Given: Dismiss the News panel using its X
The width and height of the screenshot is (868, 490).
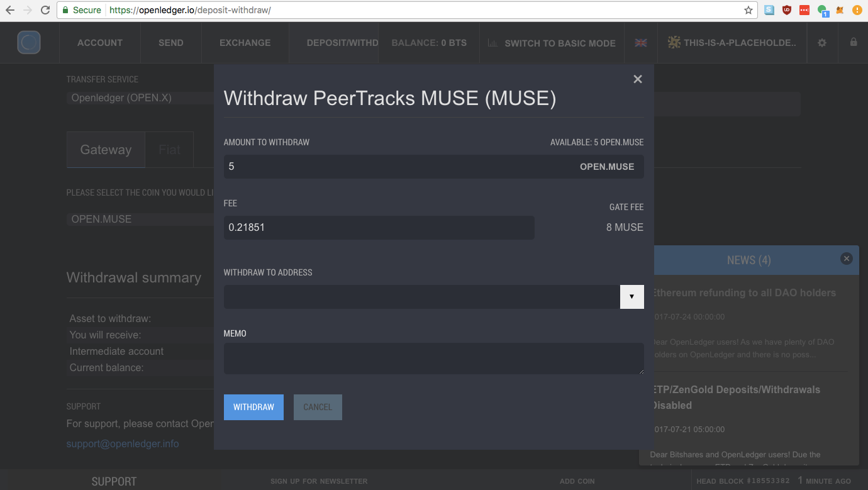Looking at the screenshot, I should point(847,259).
